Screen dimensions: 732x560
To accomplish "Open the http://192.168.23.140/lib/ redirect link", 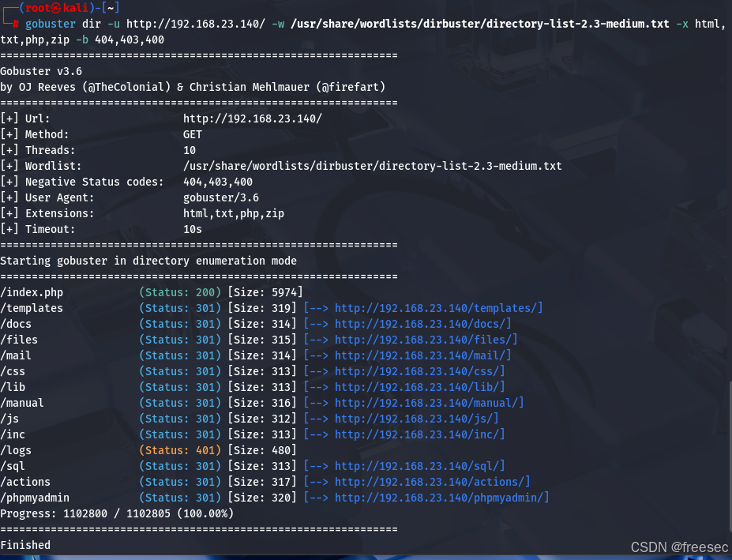I will pos(417,387).
